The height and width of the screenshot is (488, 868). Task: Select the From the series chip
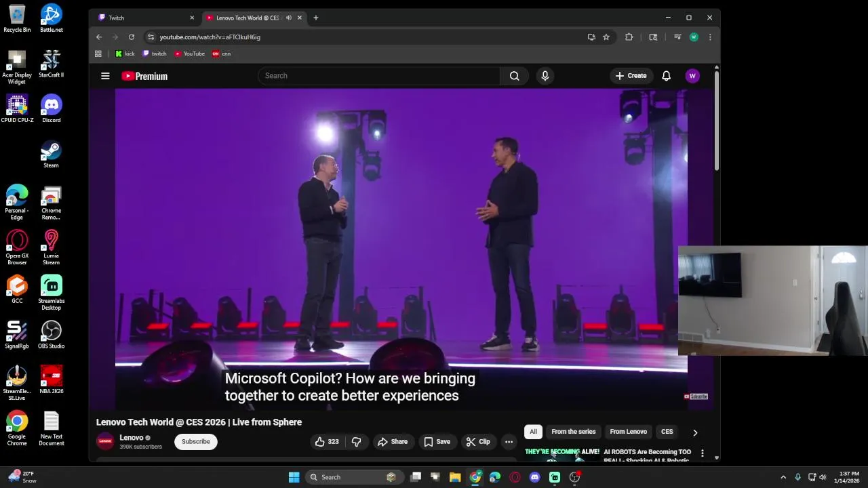(x=573, y=432)
